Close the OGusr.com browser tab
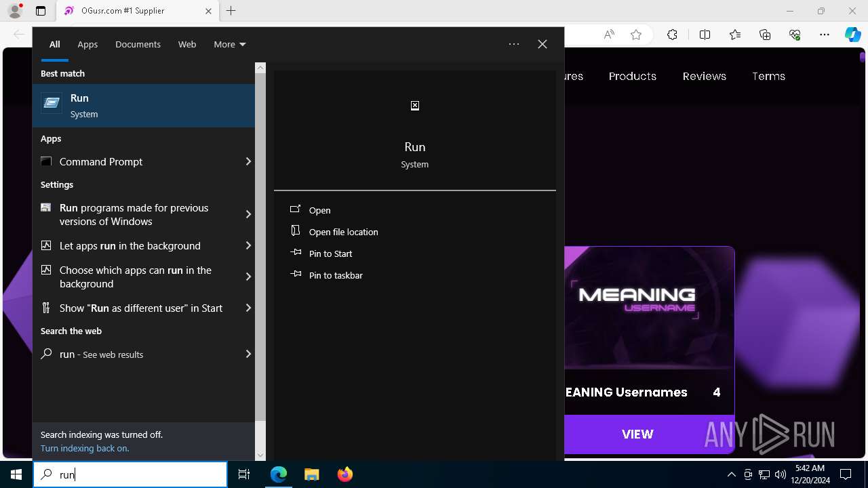This screenshot has height=488, width=868. click(x=208, y=11)
